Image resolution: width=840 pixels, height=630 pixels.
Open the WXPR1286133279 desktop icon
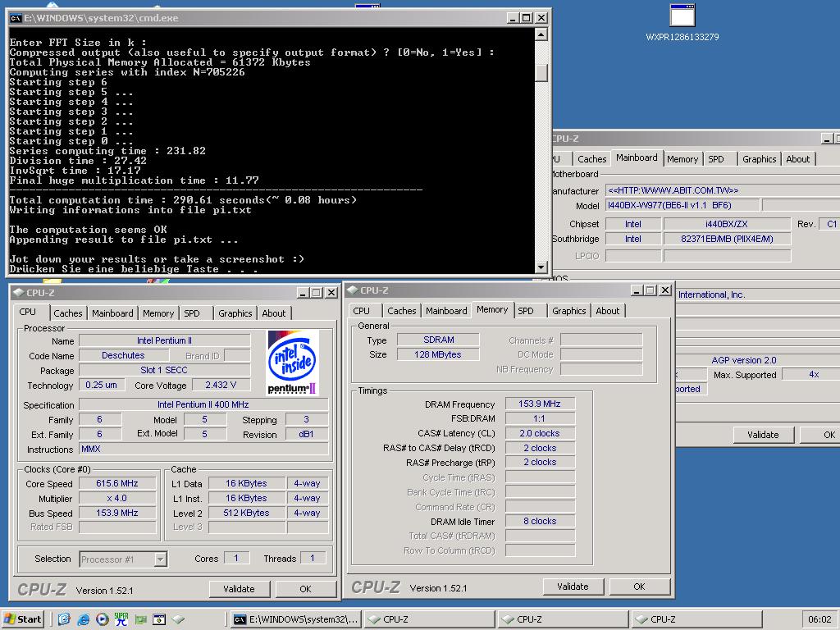click(x=682, y=22)
